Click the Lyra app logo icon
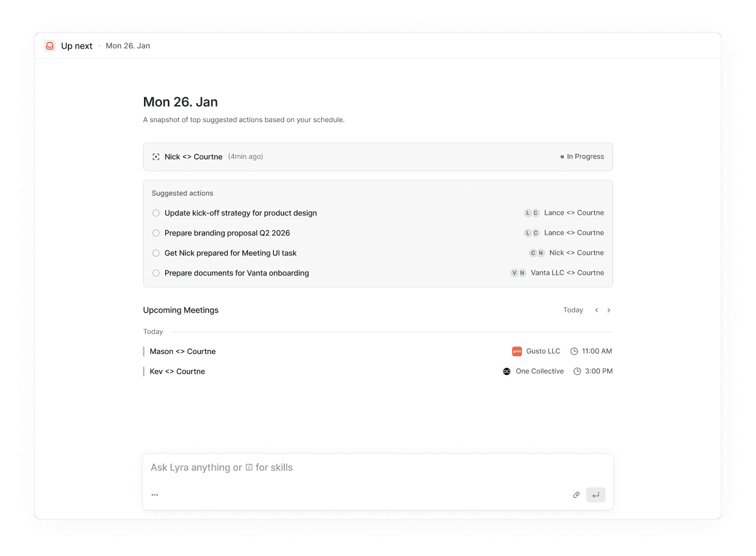 [x=50, y=46]
